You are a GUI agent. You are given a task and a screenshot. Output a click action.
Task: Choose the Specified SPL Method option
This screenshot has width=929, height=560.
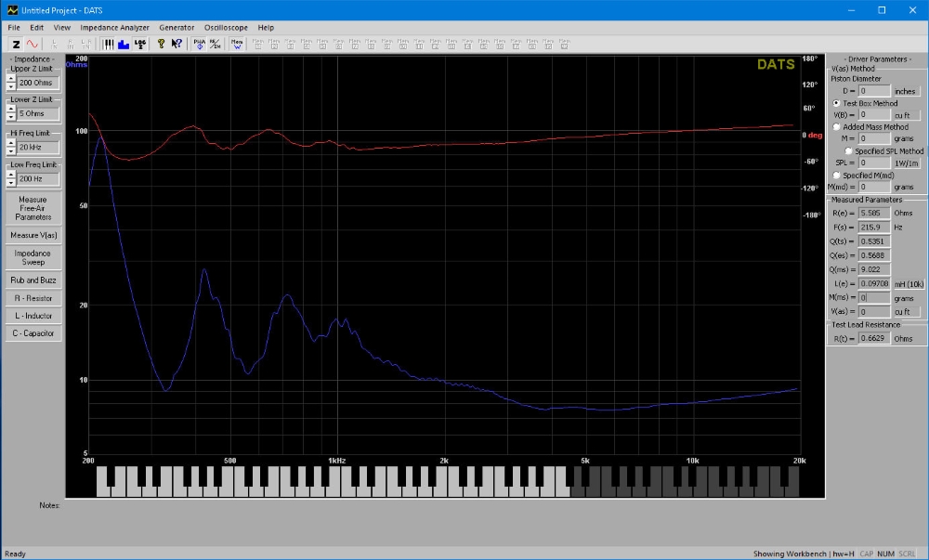[x=848, y=151]
